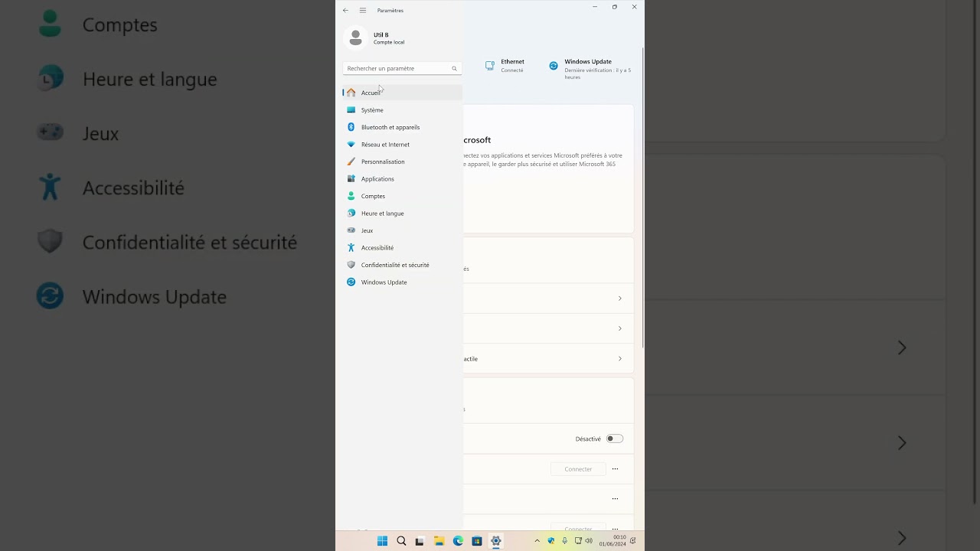Open the Personnalisation section
The height and width of the screenshot is (551, 980).
click(402, 161)
